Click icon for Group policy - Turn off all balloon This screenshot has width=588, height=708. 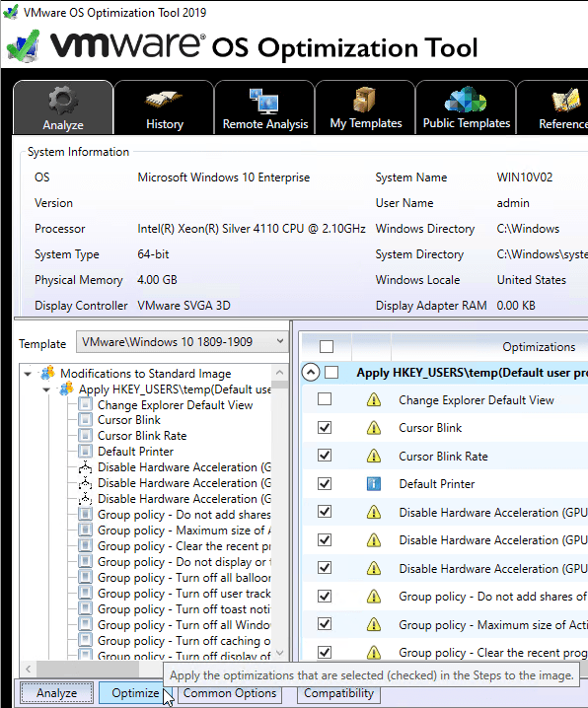pyautogui.click(x=85, y=578)
